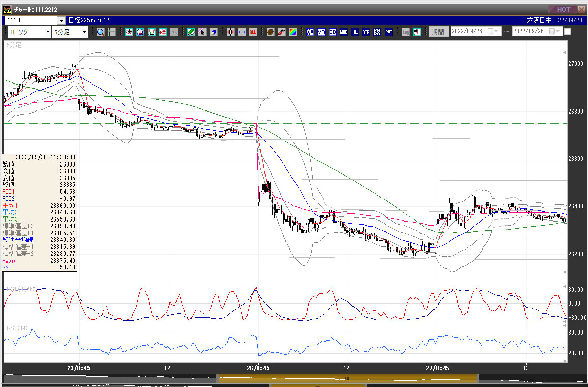
Task: Click the 111.3 symbol code input field
Action: click(x=31, y=21)
